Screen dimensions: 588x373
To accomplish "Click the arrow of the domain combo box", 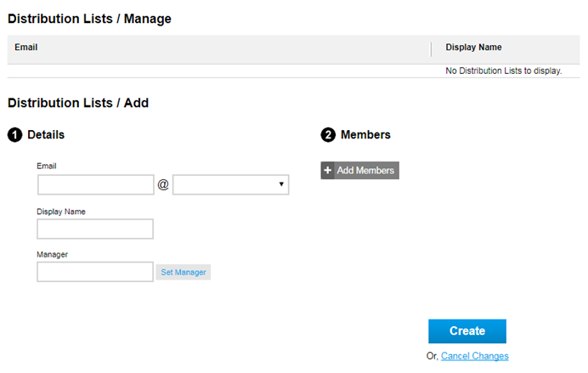I will [x=281, y=184].
